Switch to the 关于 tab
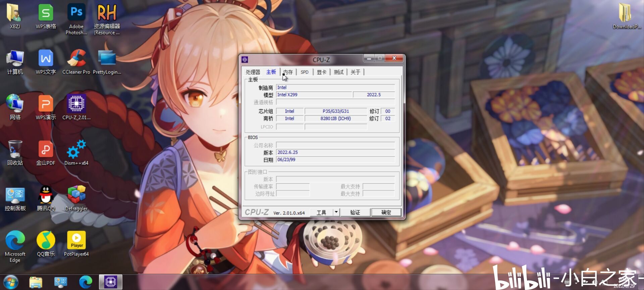This screenshot has width=644, height=290. pyautogui.click(x=356, y=72)
